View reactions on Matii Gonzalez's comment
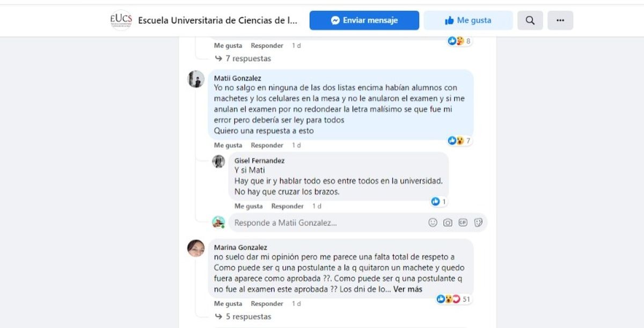 [x=460, y=140]
